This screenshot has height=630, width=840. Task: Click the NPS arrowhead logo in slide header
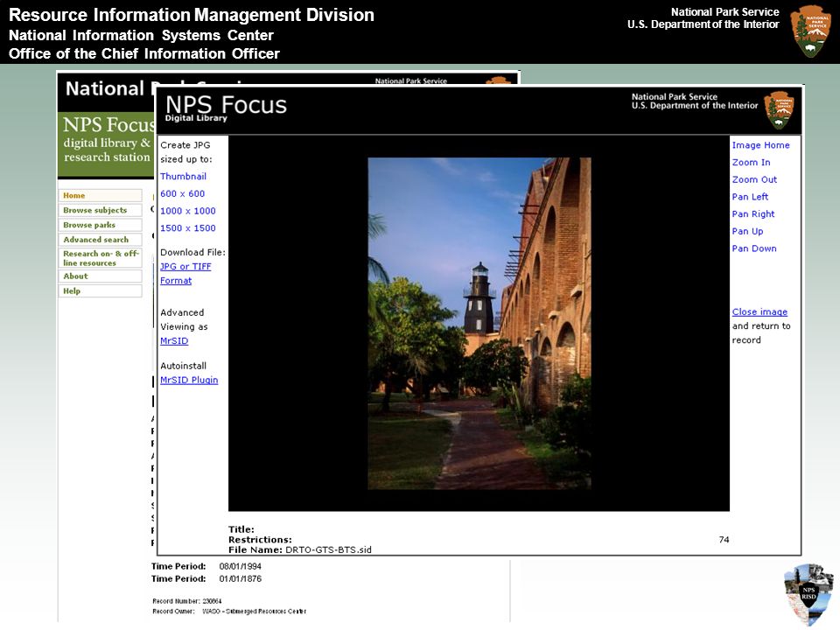pos(810,31)
